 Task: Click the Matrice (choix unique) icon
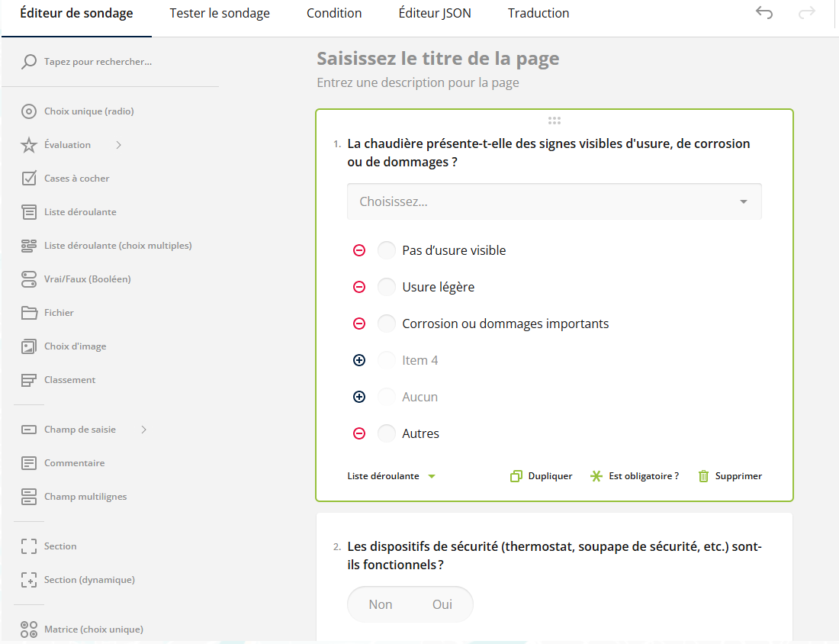pyautogui.click(x=29, y=630)
